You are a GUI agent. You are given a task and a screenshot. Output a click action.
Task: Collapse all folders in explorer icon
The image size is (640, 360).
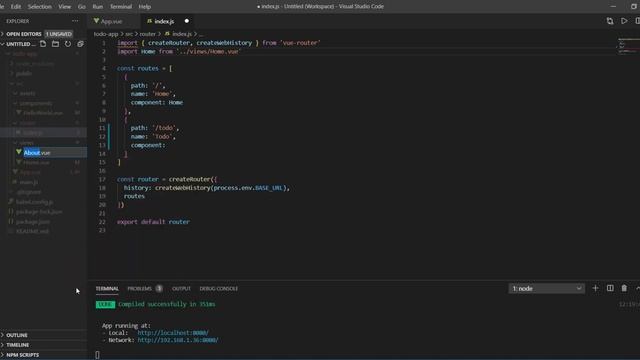click(x=80, y=44)
